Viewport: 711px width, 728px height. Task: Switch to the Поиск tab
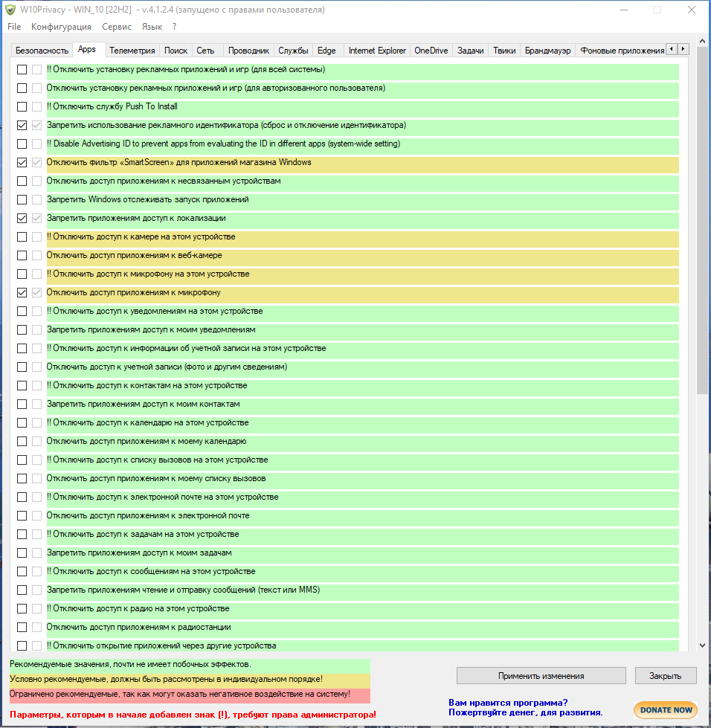tap(176, 51)
